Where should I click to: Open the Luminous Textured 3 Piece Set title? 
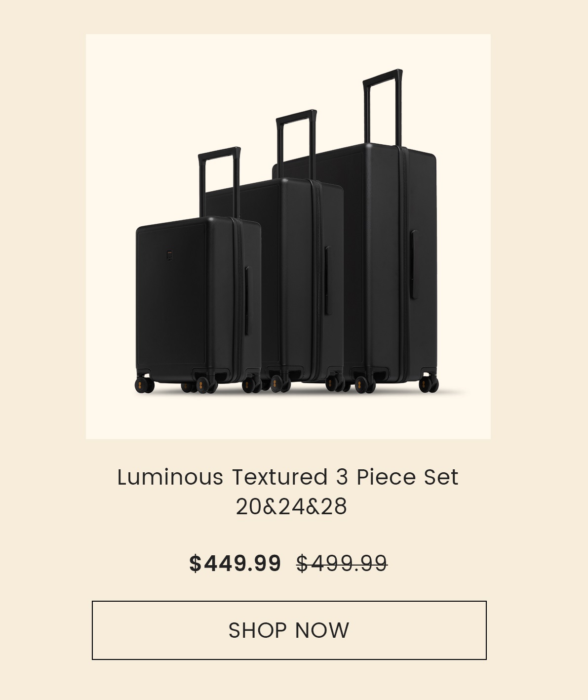[x=288, y=477]
